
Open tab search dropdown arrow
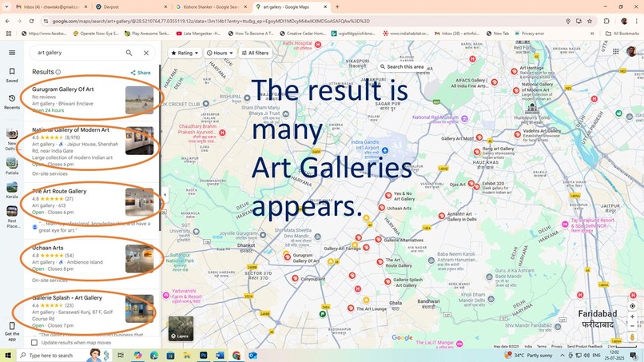[6, 7]
